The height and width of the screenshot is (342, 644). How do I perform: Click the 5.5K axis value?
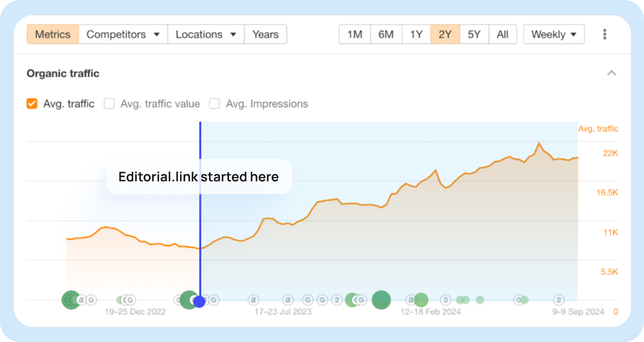609,272
